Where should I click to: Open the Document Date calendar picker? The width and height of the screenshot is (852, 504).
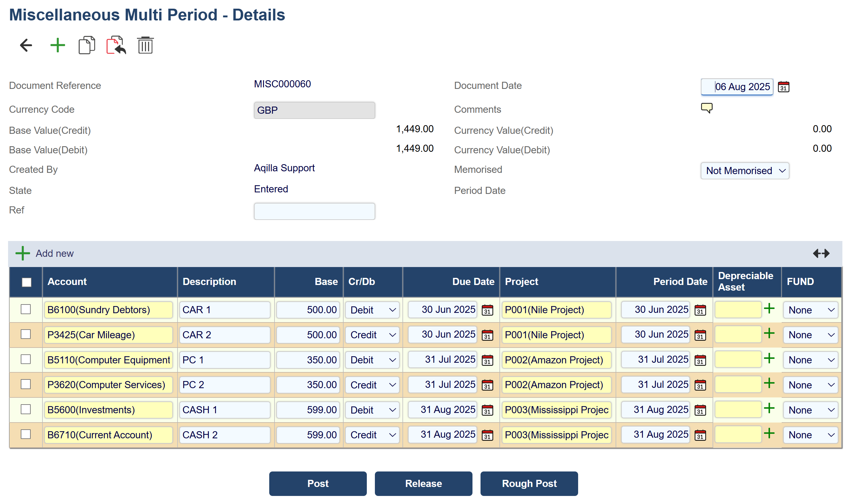click(x=783, y=87)
